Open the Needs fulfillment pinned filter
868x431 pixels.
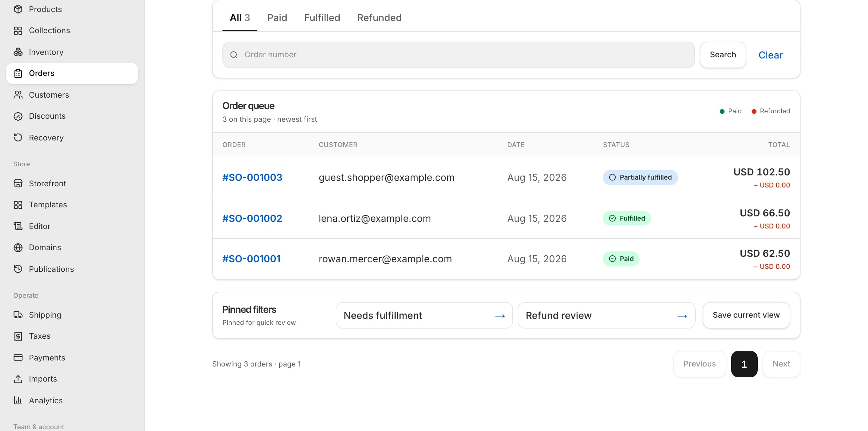point(424,316)
